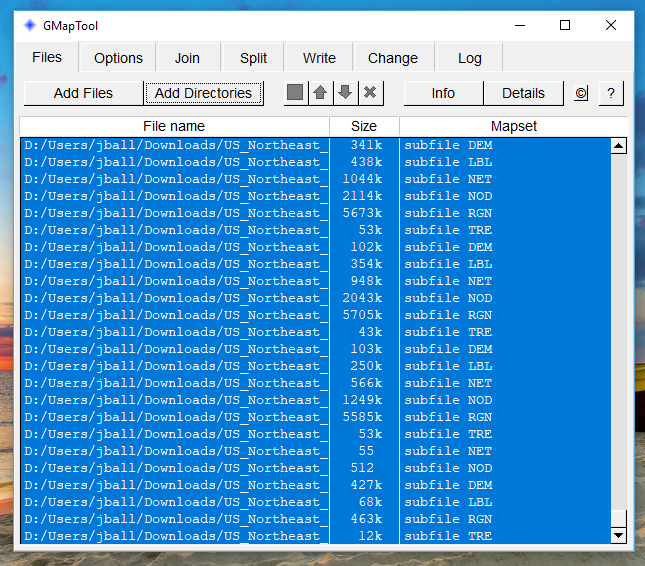Select the row with size 68k
Screen dimensions: 645x566
tap(316, 502)
